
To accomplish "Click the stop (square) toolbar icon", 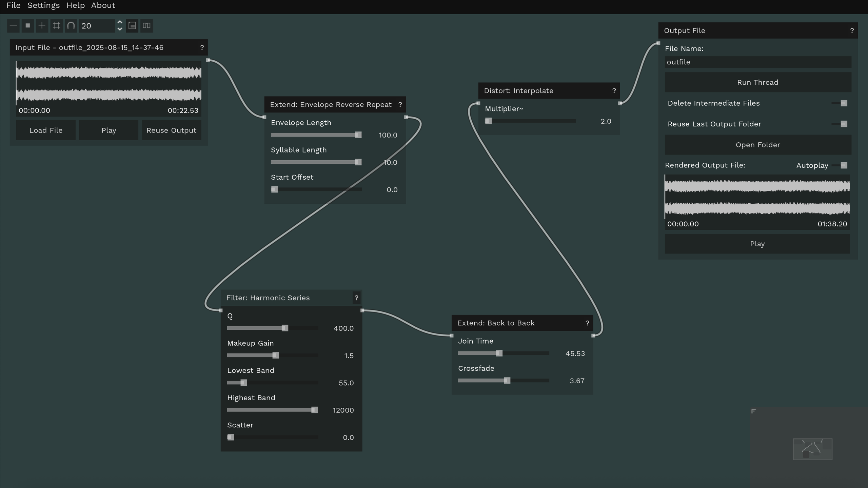I will (x=28, y=25).
